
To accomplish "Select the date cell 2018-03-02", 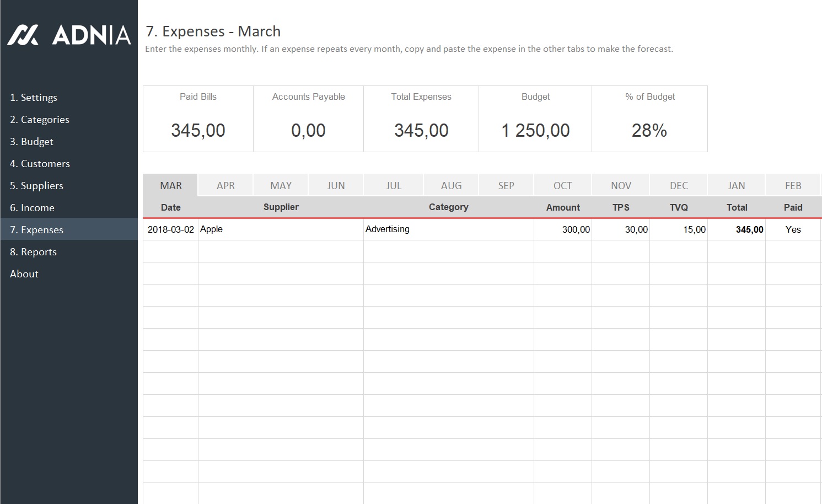I will 170,229.
